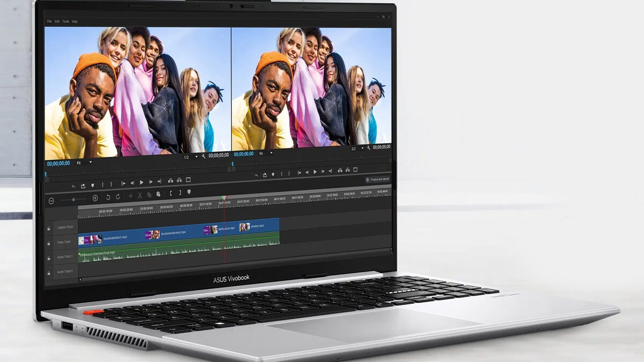Screen dimensions: 644x362
Task: Open the File menu
Action: click(49, 21)
